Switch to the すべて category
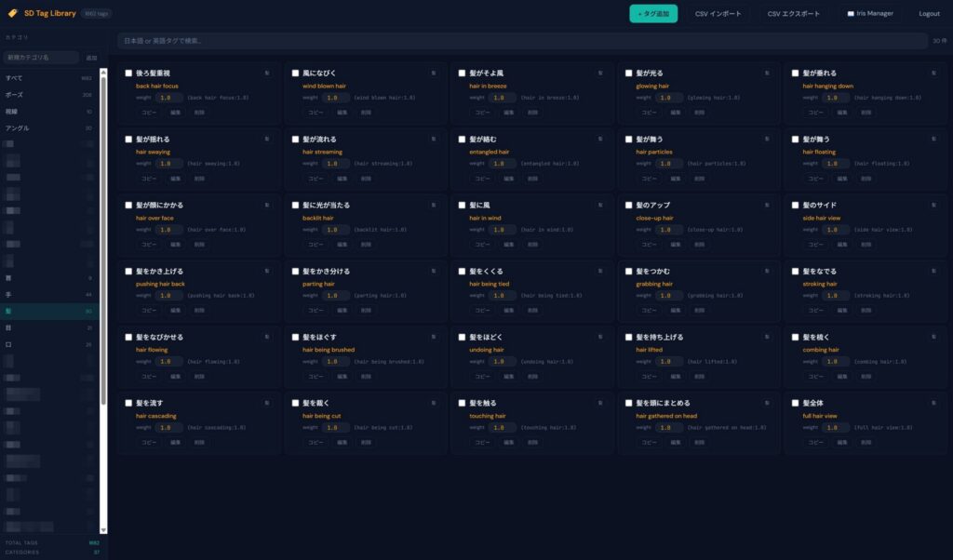This screenshot has width=953, height=560. coord(15,78)
